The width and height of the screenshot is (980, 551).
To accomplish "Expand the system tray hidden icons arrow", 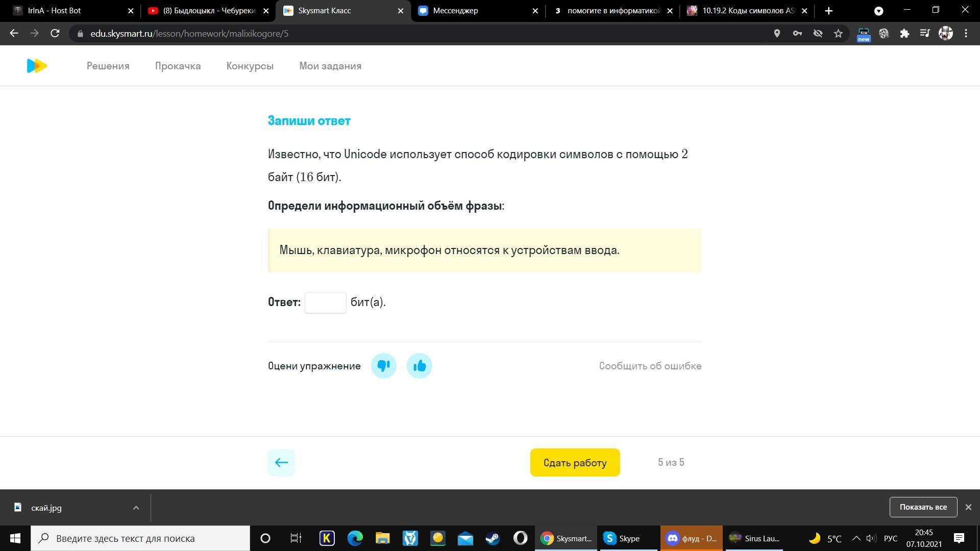I will pos(856,538).
